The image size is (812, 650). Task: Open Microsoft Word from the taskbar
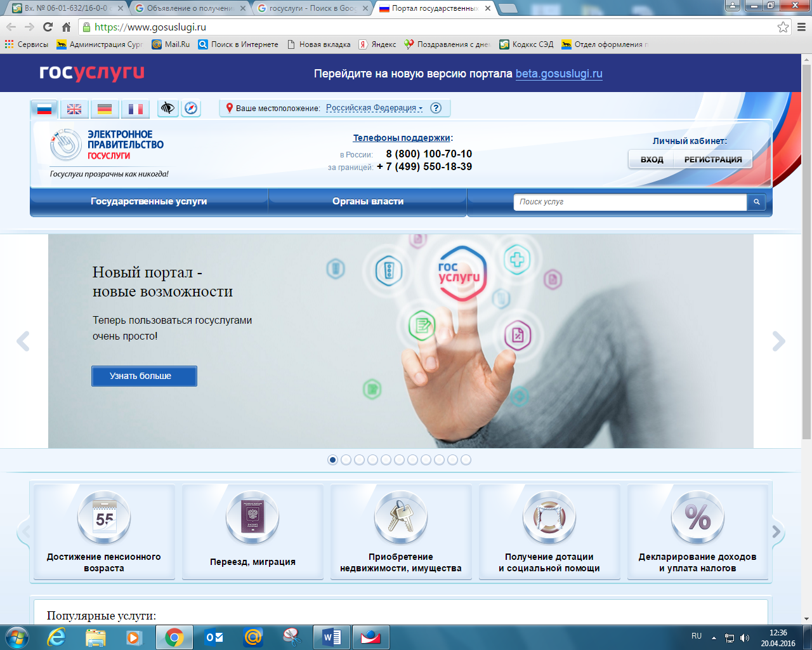(332, 637)
